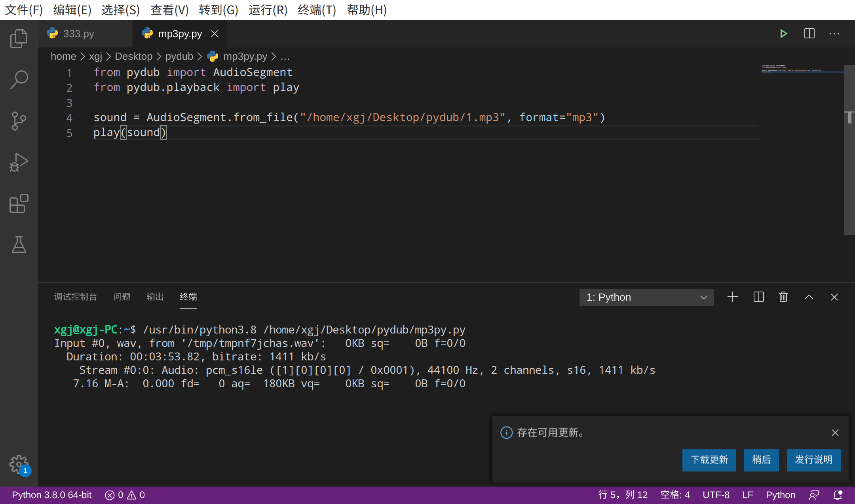855x504 pixels.
Task: Close the mp3py.py editor tab
Action: [215, 34]
